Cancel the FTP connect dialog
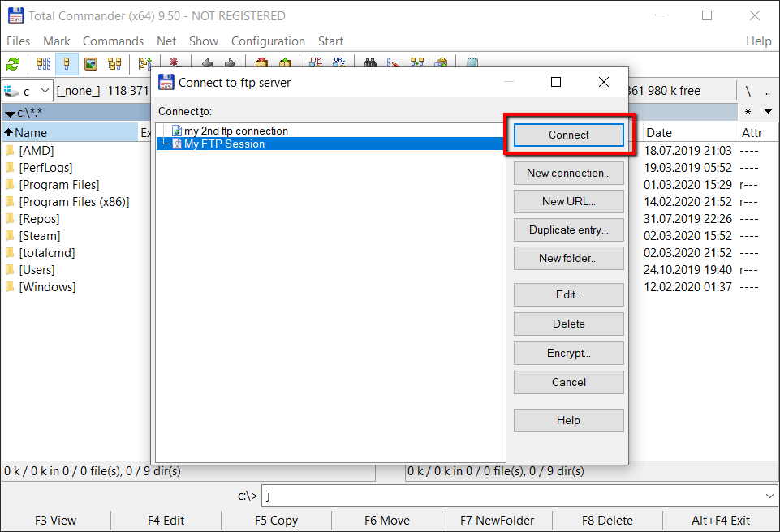Viewport: 780px width, 532px height. pyautogui.click(x=569, y=382)
